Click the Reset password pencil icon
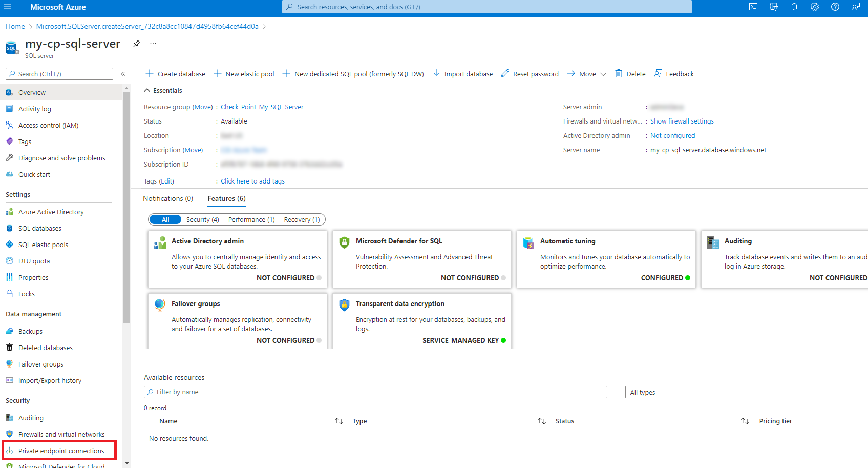This screenshot has height=468, width=868. (x=505, y=74)
